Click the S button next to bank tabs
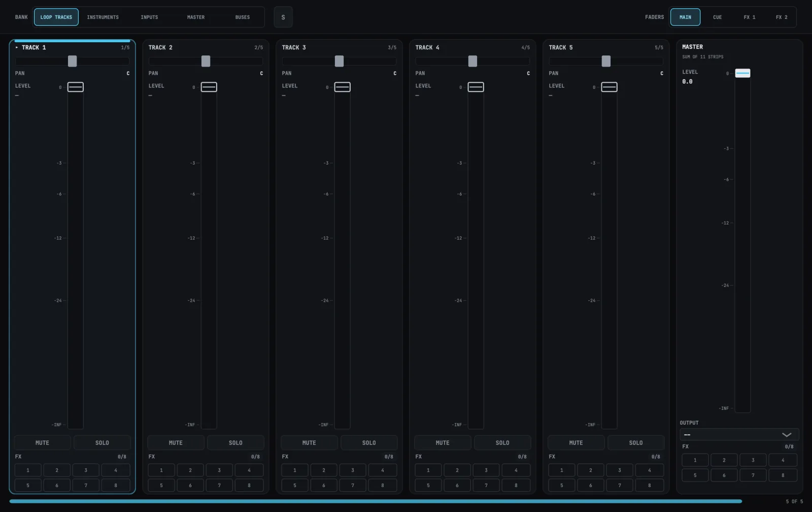The height and width of the screenshot is (512, 812). coord(283,17)
